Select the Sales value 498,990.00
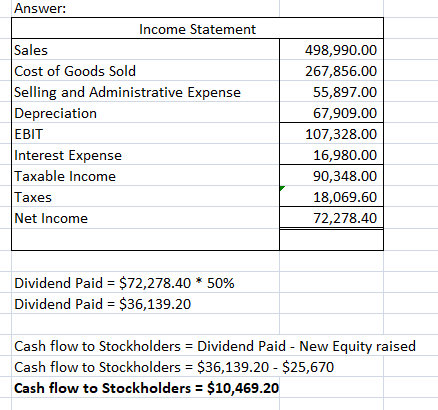438x410 pixels. click(331, 50)
